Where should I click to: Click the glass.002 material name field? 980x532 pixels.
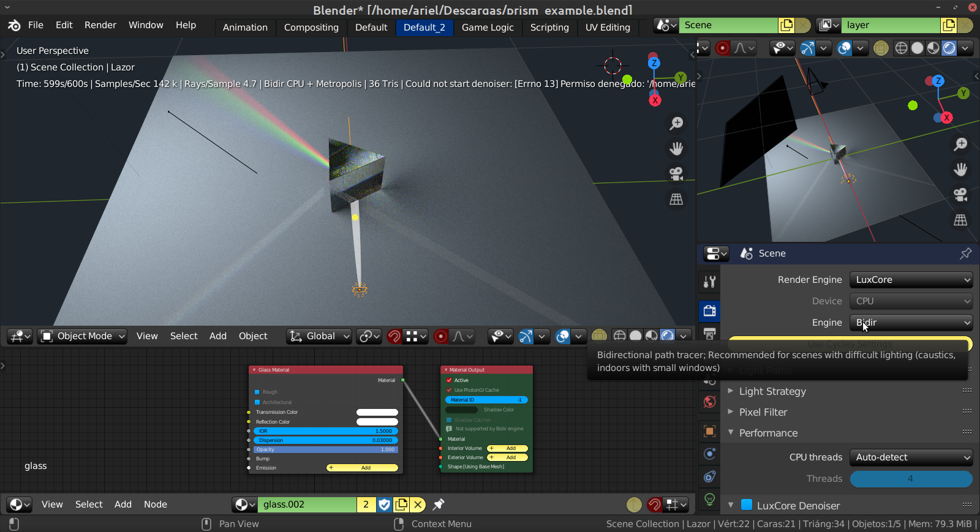(307, 504)
